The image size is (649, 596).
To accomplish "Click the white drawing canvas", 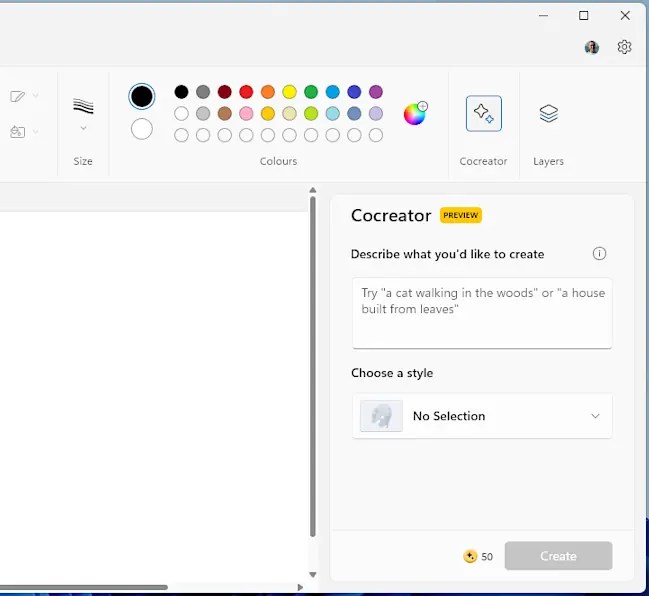I will 153,397.
